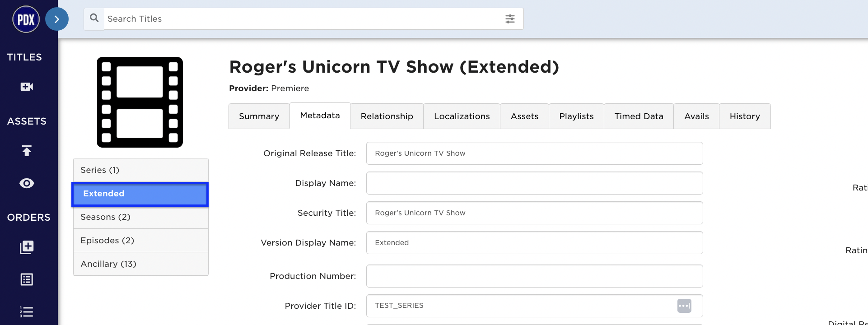Open the Avails tab
Viewport: 868px width, 325px height.
[x=697, y=116]
